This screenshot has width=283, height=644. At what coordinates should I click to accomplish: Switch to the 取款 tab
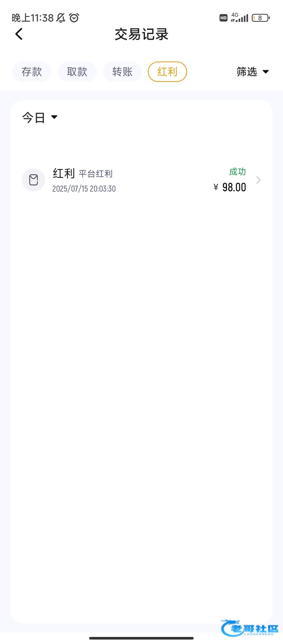coord(77,72)
